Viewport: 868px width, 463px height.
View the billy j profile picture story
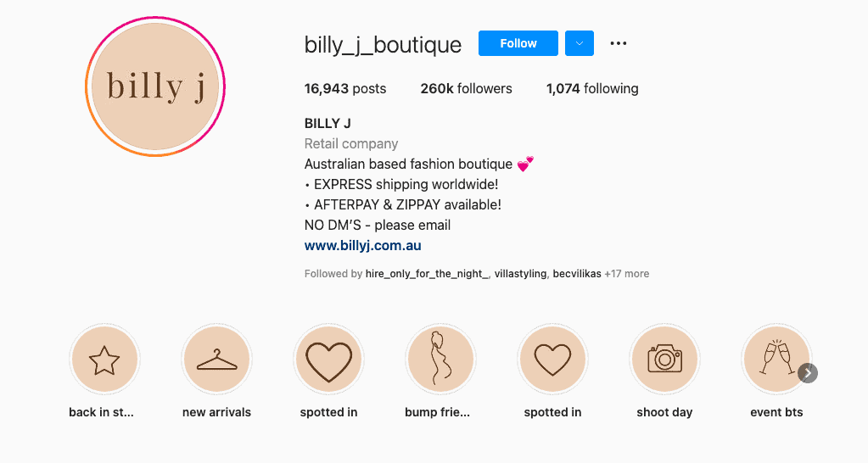click(155, 86)
